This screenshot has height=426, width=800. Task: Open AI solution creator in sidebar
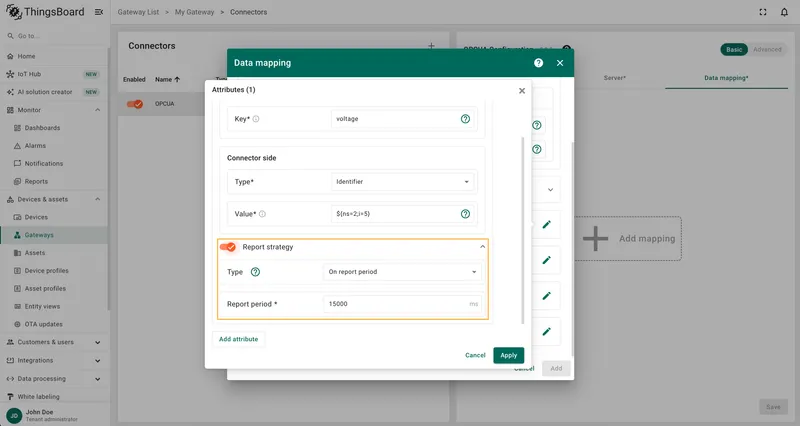pos(54,92)
